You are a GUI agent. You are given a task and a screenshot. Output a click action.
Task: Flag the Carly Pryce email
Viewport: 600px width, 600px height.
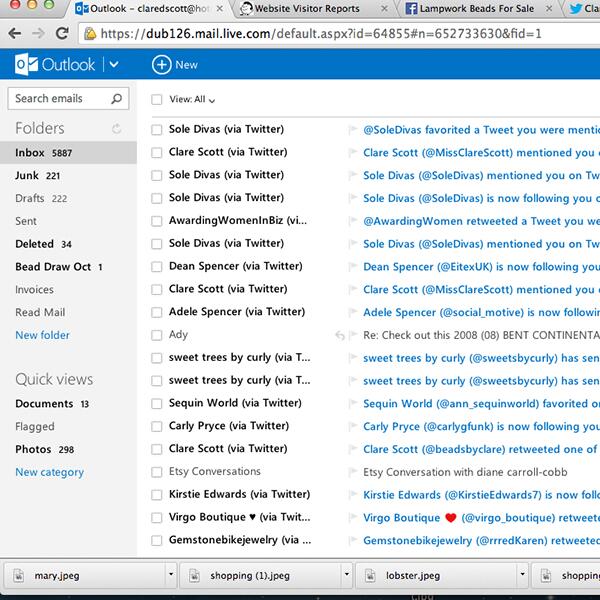pyautogui.click(x=352, y=426)
